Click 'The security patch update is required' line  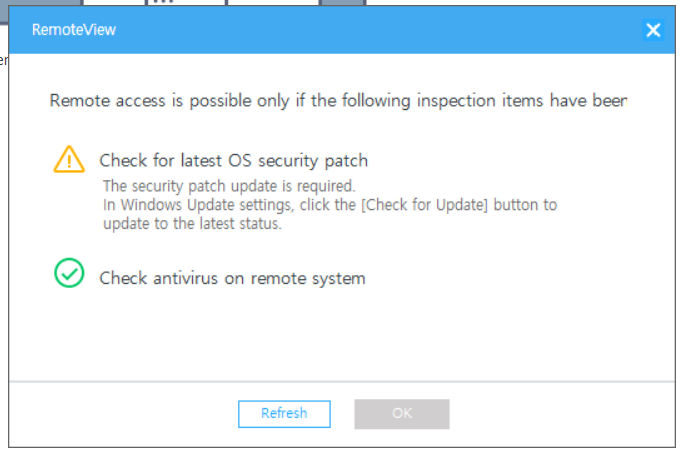(229, 186)
